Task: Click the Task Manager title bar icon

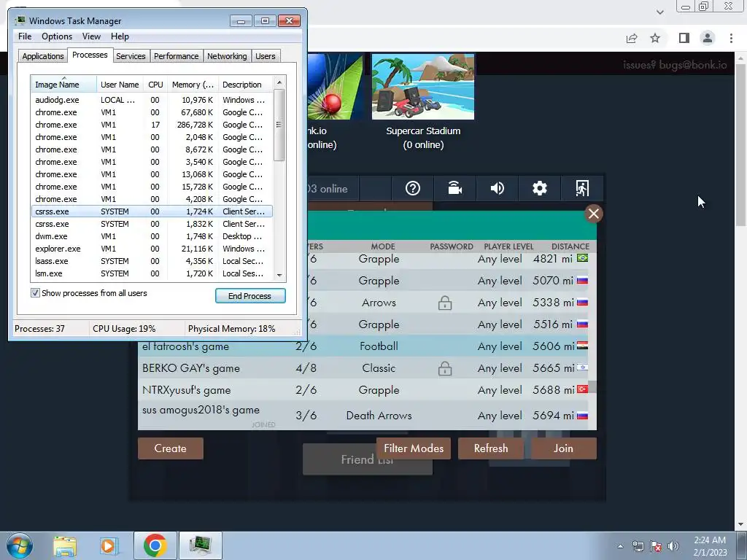Action: point(20,20)
